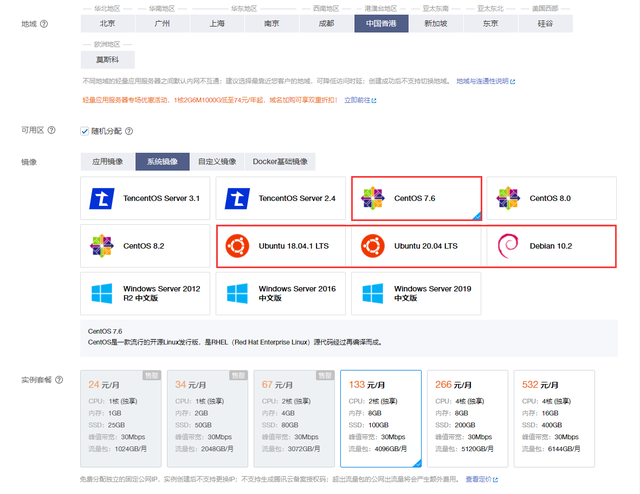Choose the CentOS 8.2 image label
The image size is (640, 494).
tap(144, 246)
